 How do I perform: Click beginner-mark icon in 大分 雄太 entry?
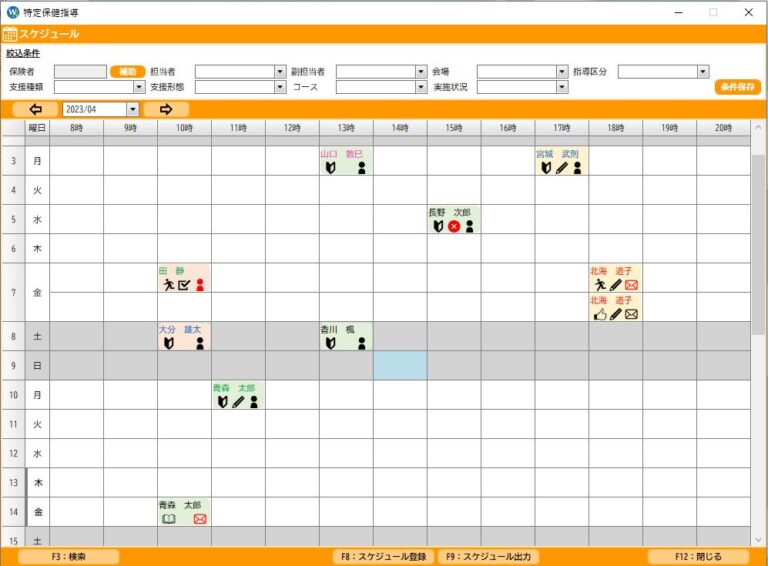(169, 343)
